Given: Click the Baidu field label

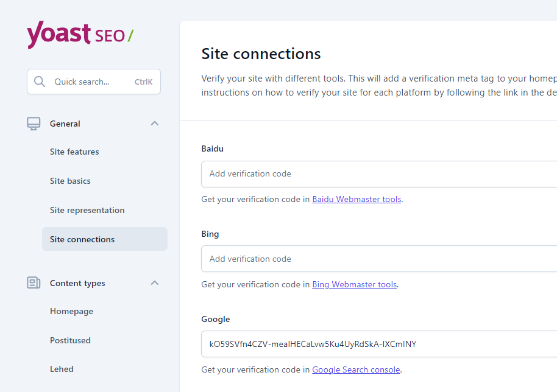Looking at the screenshot, I should [x=213, y=149].
